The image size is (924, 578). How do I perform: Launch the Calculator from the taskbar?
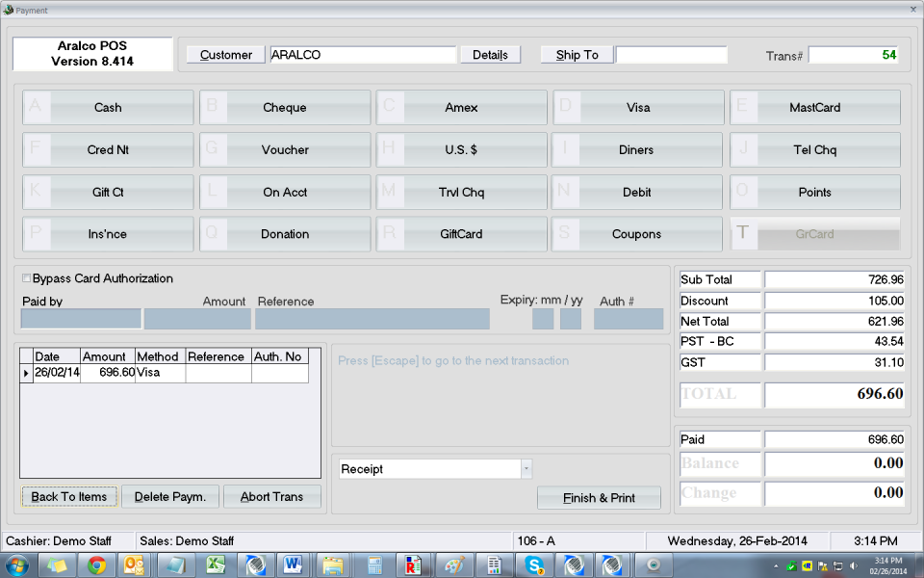pyautogui.click(x=373, y=565)
